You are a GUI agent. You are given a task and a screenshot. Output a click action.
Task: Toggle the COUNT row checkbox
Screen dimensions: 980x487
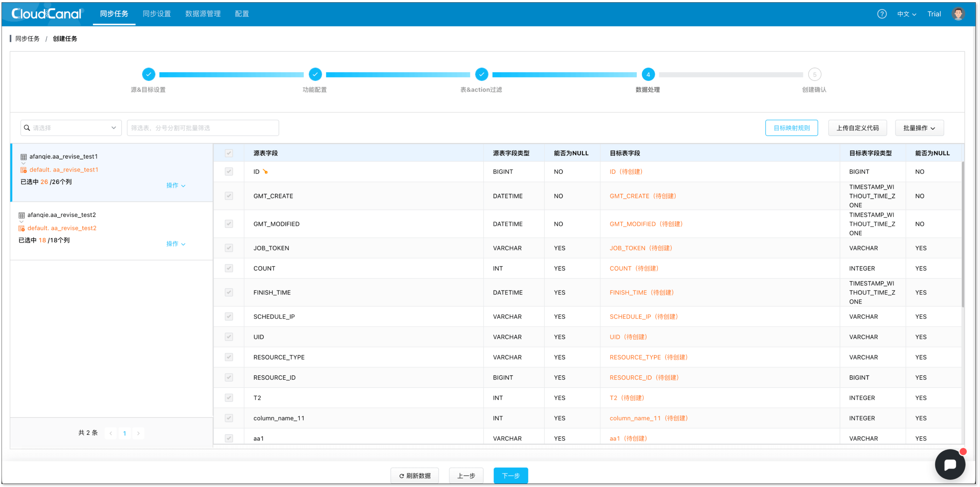[x=229, y=269]
